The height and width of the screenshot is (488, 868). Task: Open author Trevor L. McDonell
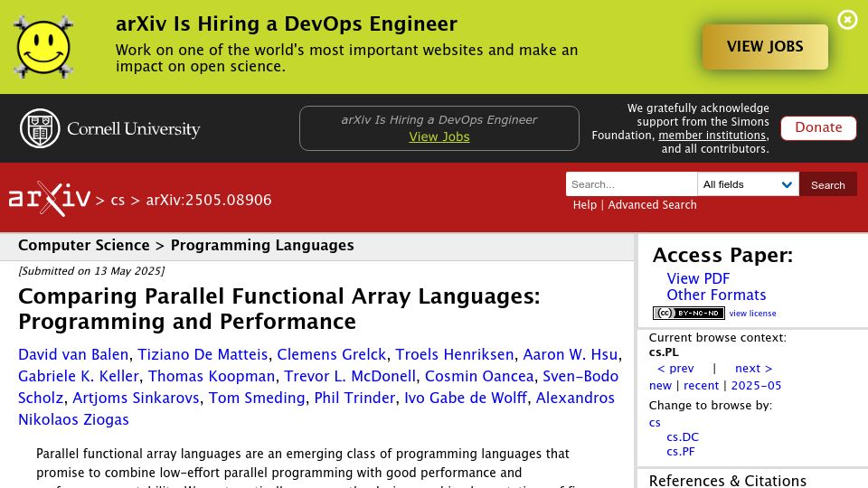[x=350, y=376]
